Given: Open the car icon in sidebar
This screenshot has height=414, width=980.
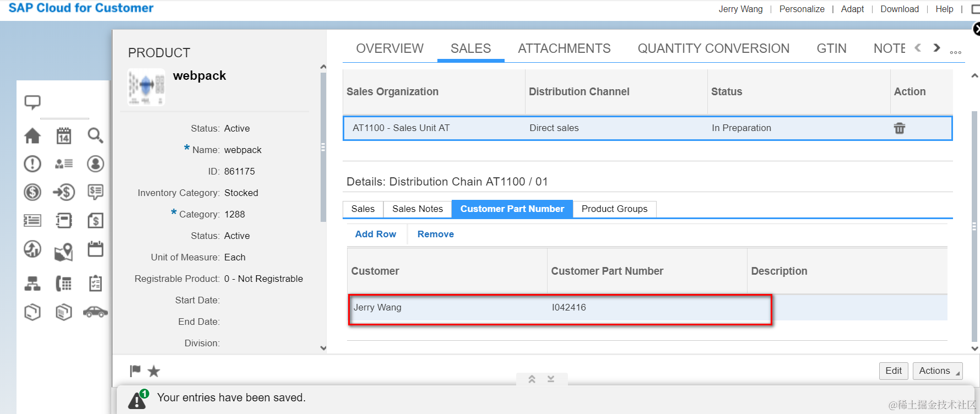Looking at the screenshot, I should click(x=95, y=312).
